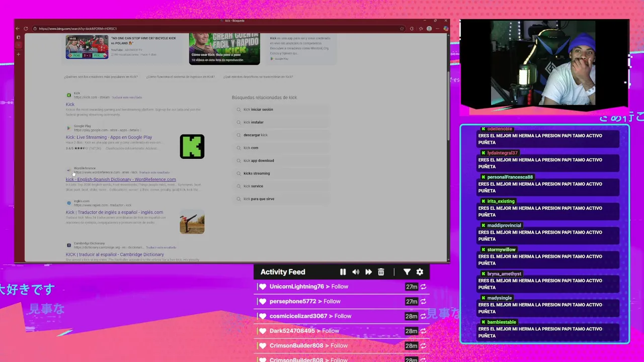Open browser profile avatar

[429, 29]
